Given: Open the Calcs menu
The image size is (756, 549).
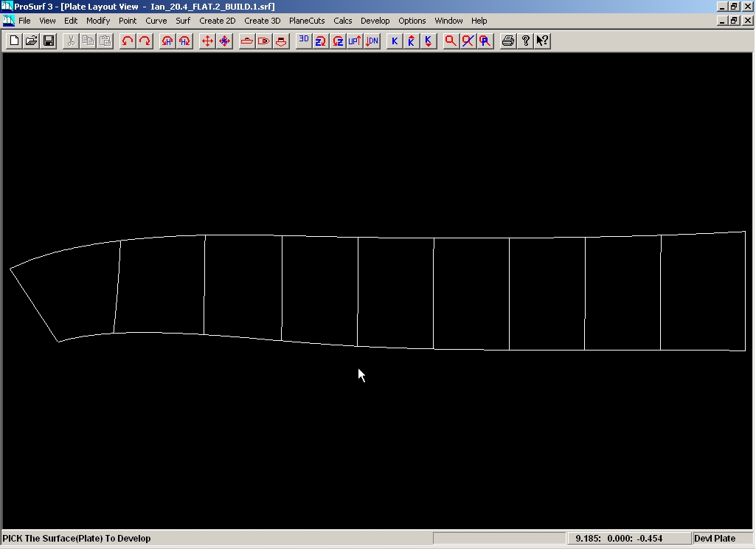Looking at the screenshot, I should [x=343, y=21].
